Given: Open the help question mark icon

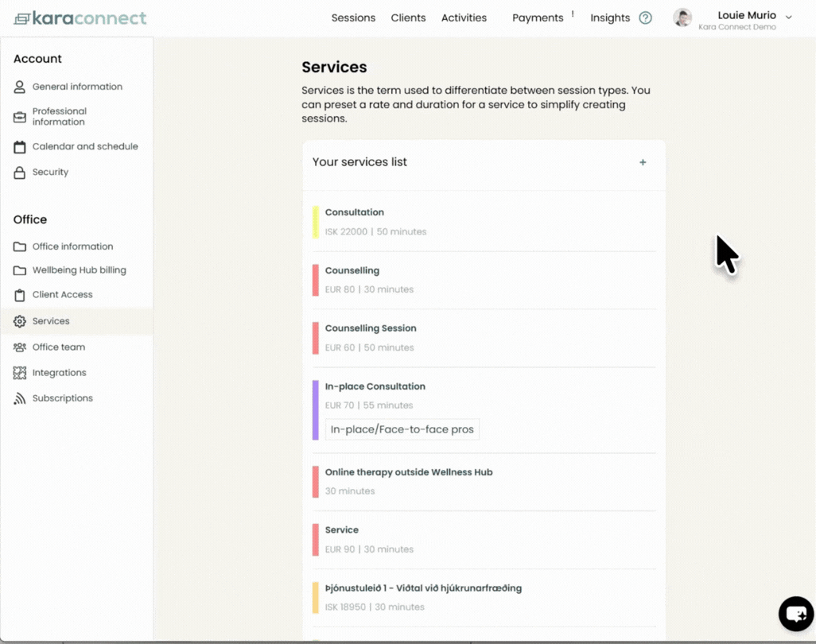Looking at the screenshot, I should [645, 17].
